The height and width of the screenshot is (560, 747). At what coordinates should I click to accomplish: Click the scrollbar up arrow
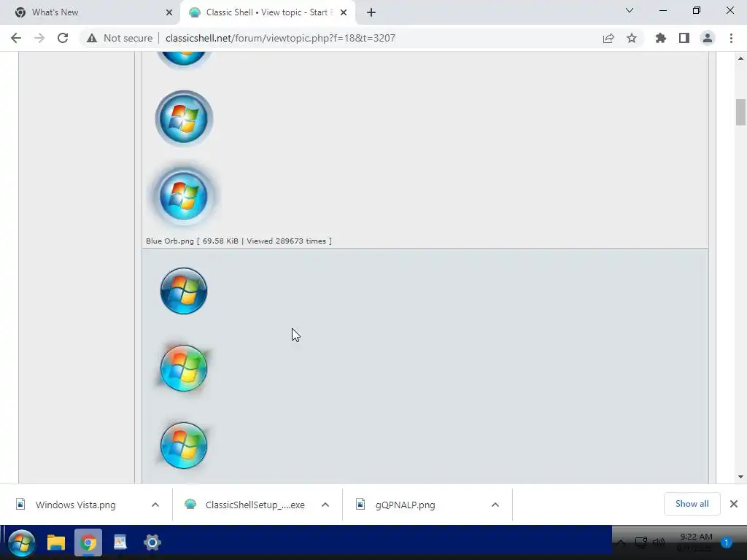pos(740,58)
